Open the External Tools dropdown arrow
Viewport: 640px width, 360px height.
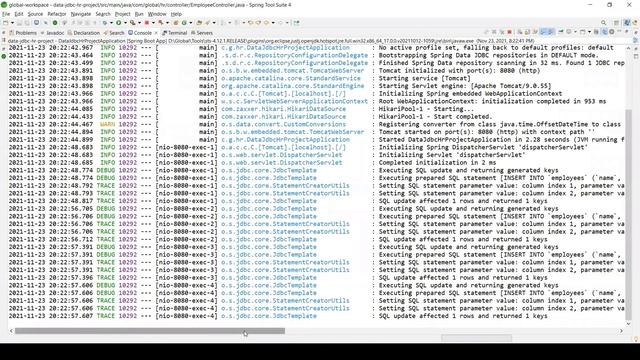coord(167,23)
